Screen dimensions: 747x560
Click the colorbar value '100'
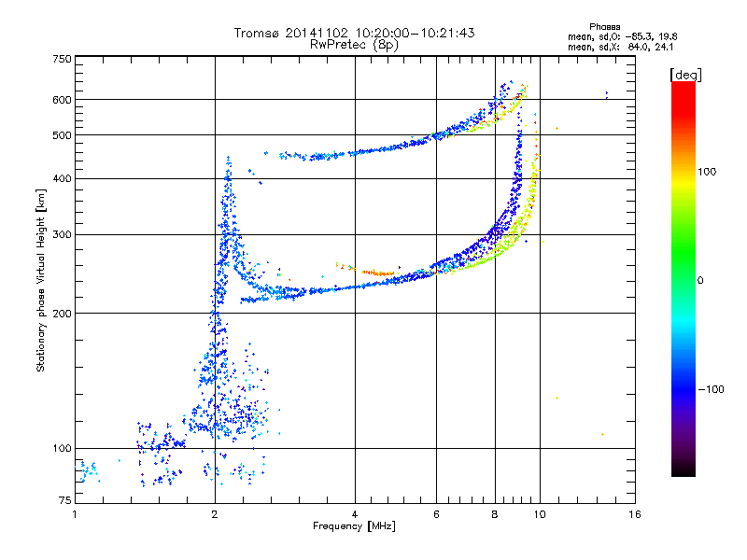707,172
